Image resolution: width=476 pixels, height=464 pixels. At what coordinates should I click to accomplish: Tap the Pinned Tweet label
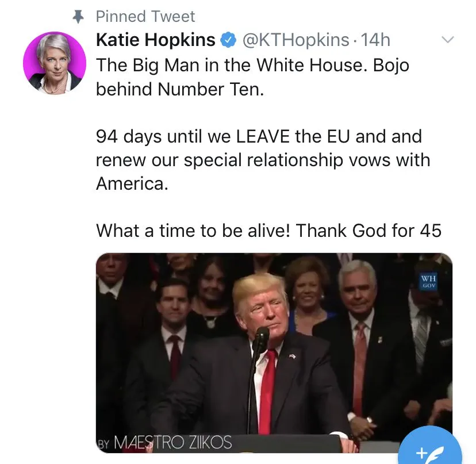[x=145, y=17]
